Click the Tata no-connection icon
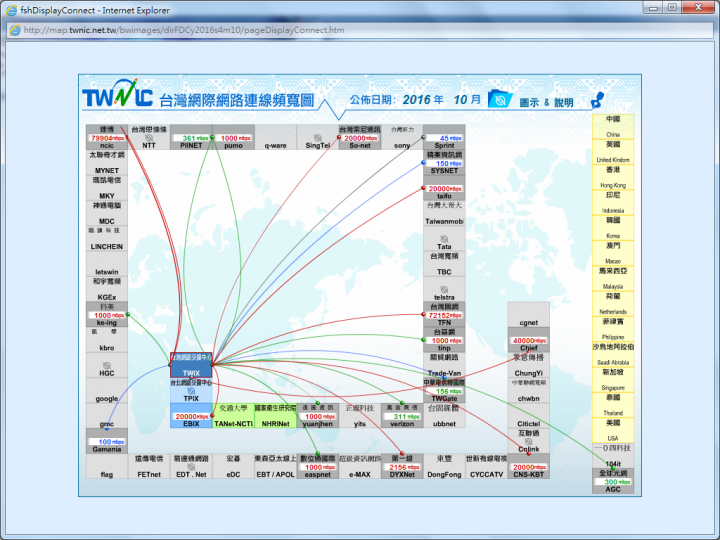 click(x=444, y=239)
